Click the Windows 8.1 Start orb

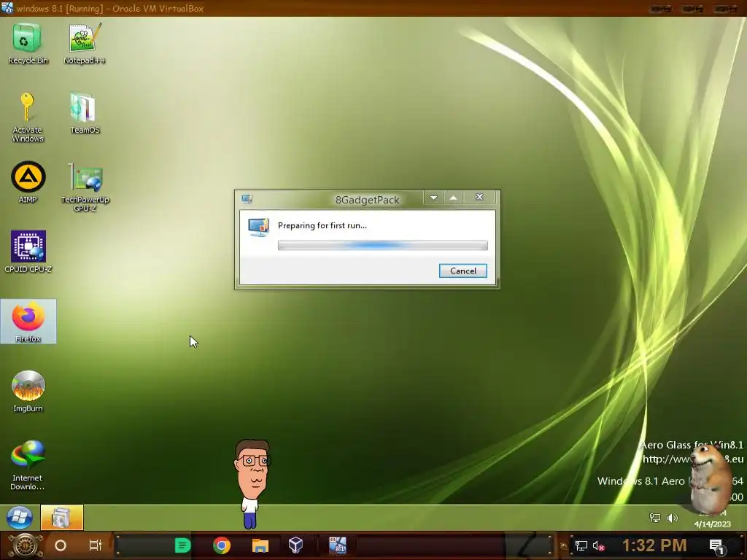click(x=20, y=518)
